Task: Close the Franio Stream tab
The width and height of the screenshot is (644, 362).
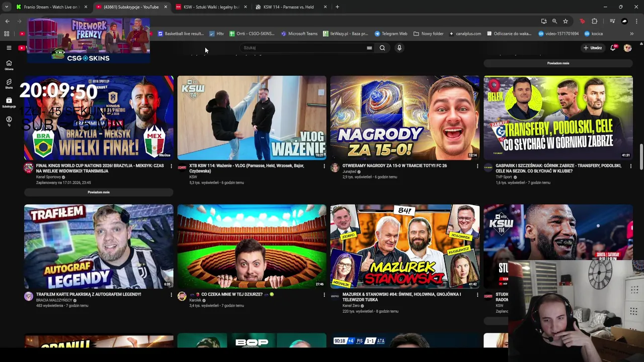Action: point(86,7)
